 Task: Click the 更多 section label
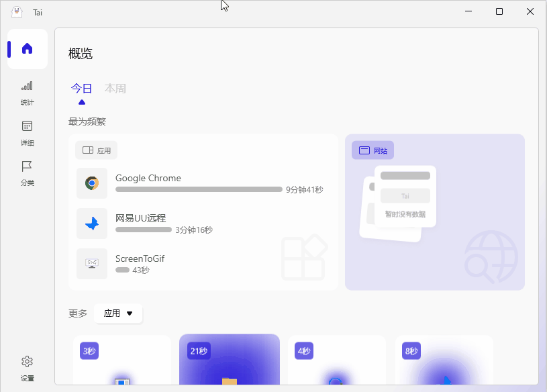pos(78,313)
